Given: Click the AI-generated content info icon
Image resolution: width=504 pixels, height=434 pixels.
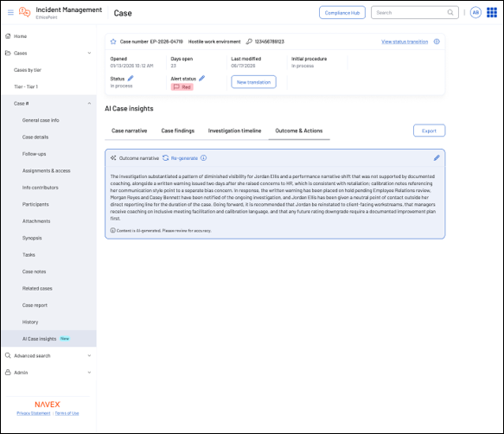Looking at the screenshot, I should (x=113, y=230).
